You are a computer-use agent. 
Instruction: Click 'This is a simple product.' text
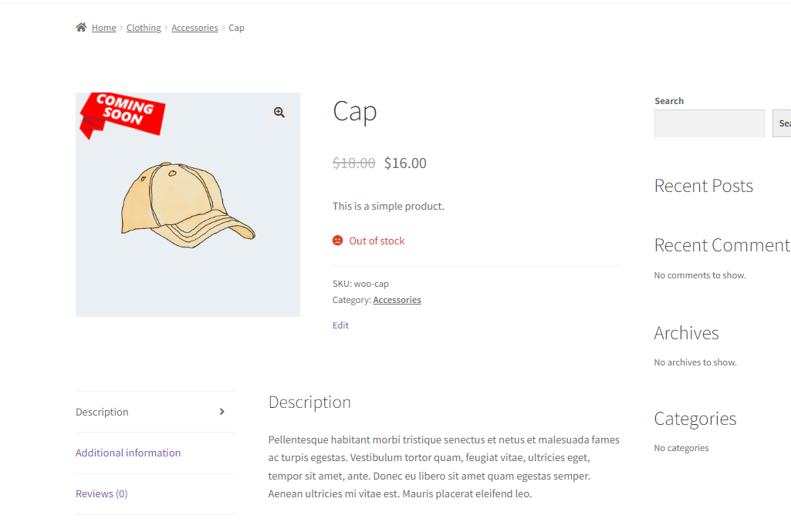click(x=388, y=206)
